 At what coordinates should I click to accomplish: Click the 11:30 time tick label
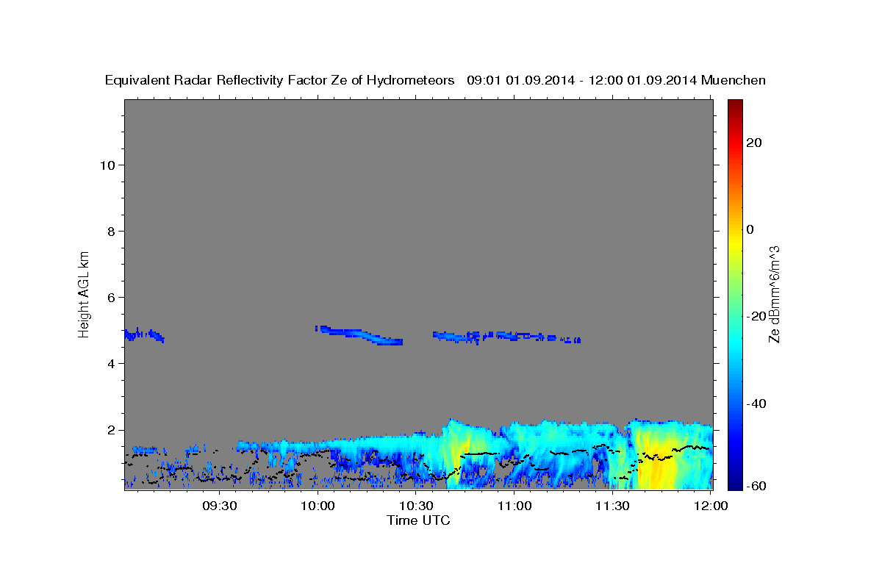tap(612, 506)
